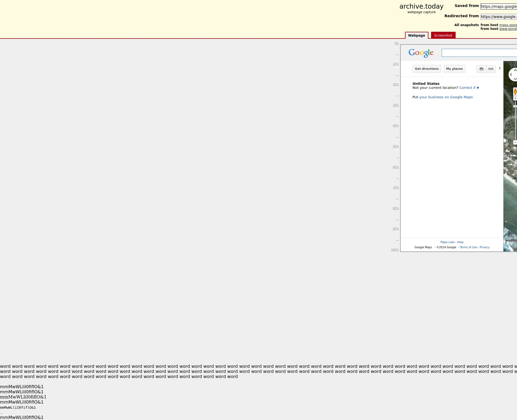
Task: Switch to the Webpage tab
Action: pyautogui.click(x=416, y=36)
